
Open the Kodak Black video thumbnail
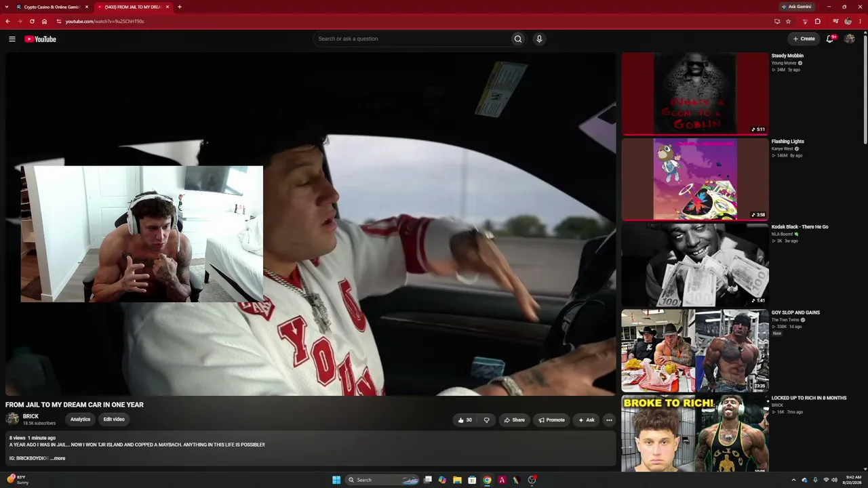click(695, 265)
